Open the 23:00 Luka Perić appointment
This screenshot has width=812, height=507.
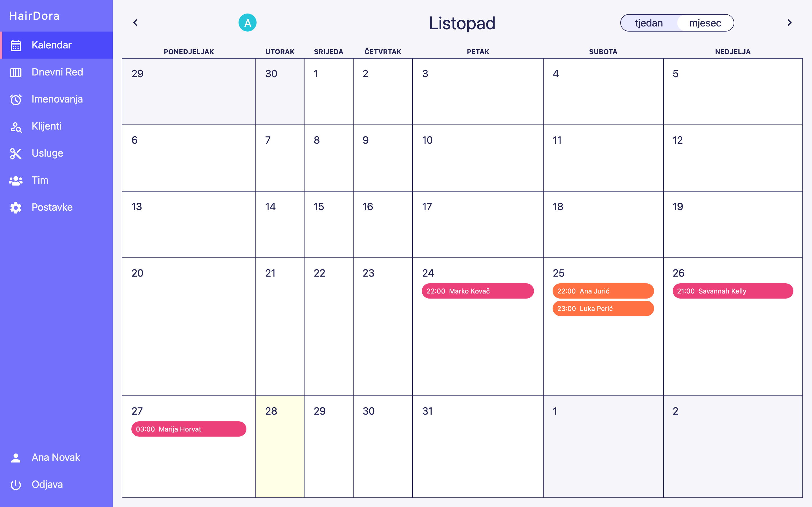pos(603,308)
